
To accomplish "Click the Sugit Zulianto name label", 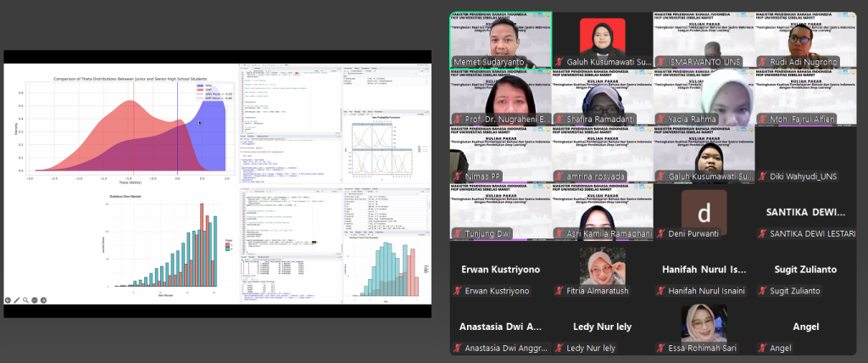I will point(805,291).
